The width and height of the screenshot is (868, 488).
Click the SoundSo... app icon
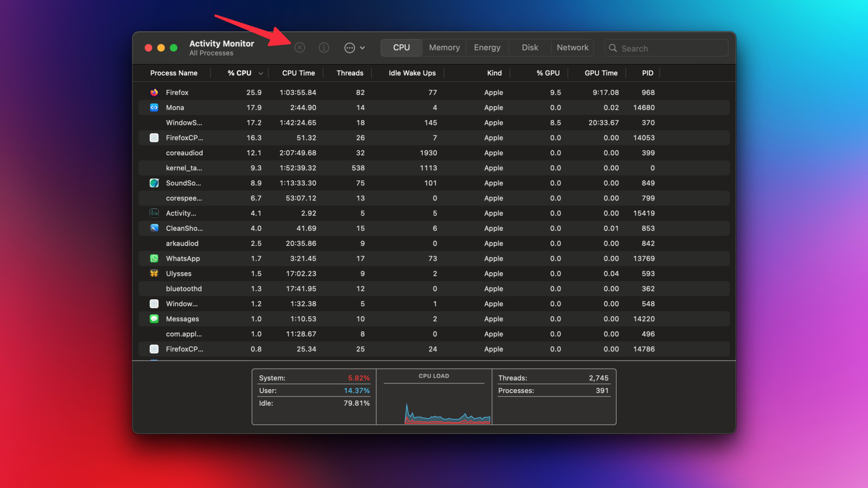pyautogui.click(x=154, y=183)
